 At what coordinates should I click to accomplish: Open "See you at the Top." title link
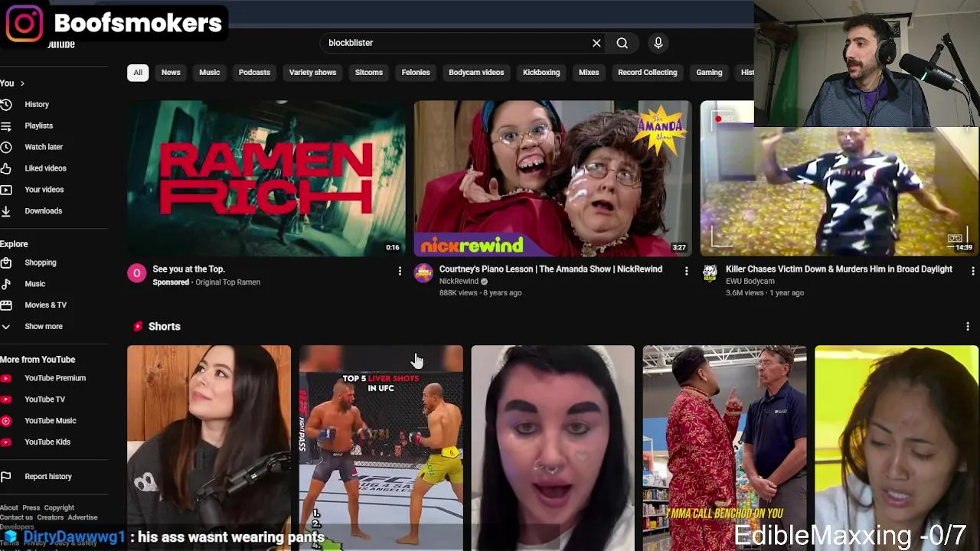point(188,269)
